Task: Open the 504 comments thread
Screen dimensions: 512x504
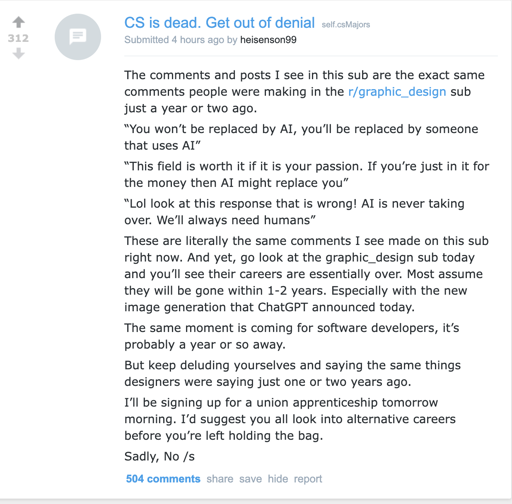Action: (163, 479)
